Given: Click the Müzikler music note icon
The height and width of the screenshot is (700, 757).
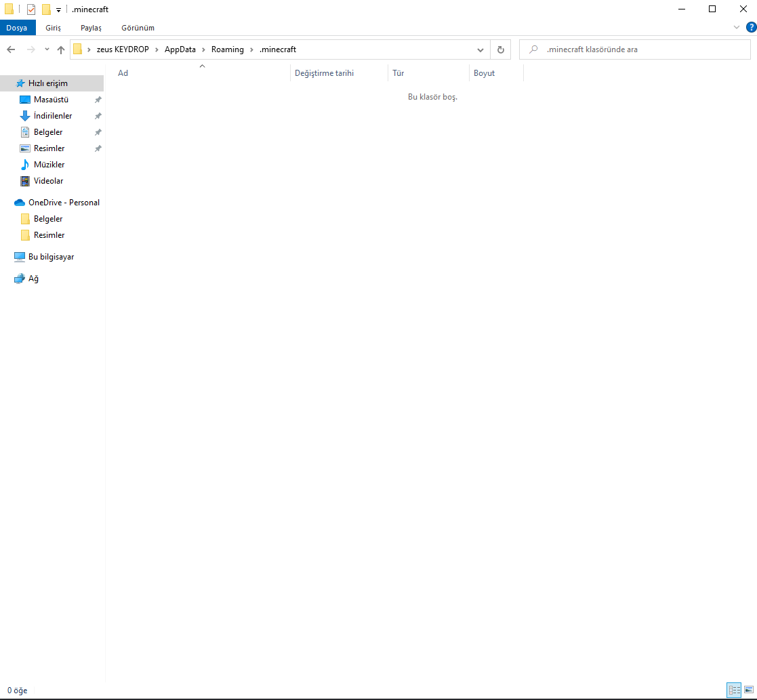Looking at the screenshot, I should click(24, 165).
